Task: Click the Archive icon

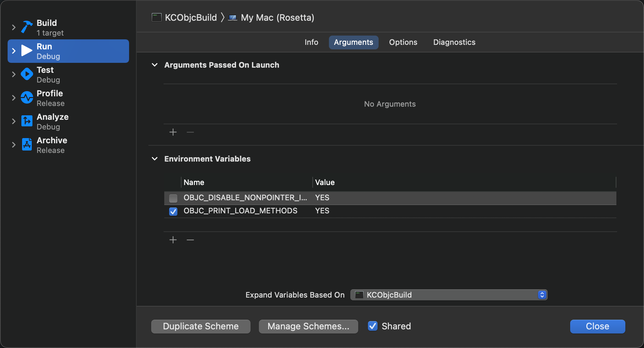Action: [27, 144]
